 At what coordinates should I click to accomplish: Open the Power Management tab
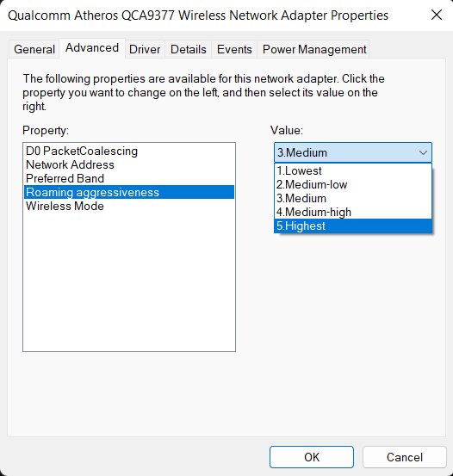pos(314,49)
